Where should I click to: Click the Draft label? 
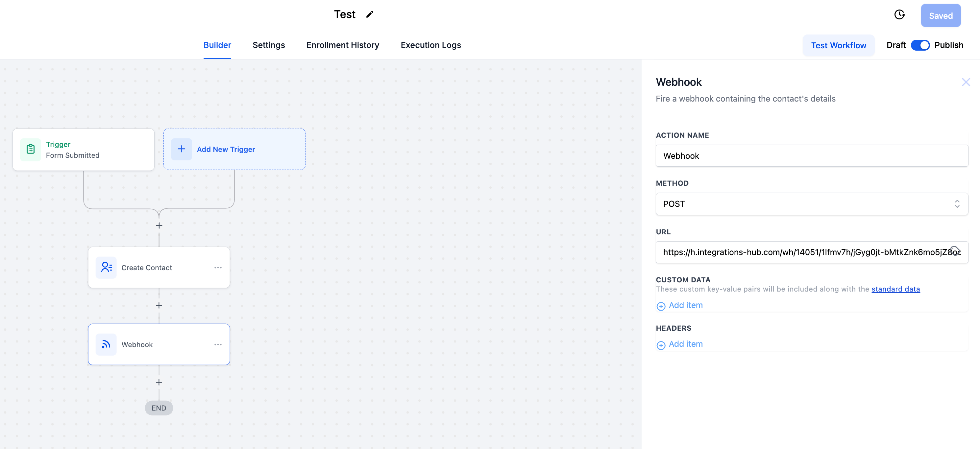pyautogui.click(x=896, y=45)
